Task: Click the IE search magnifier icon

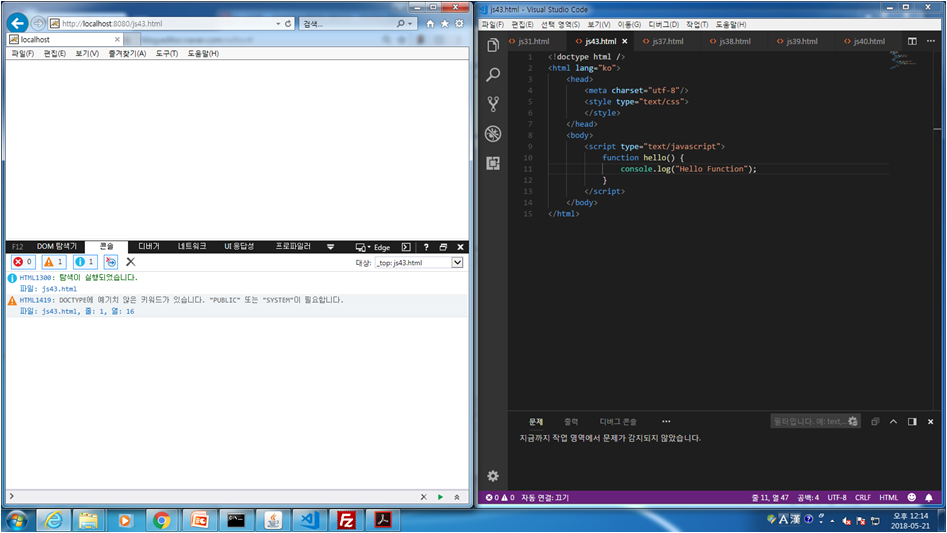Action: coord(400,24)
